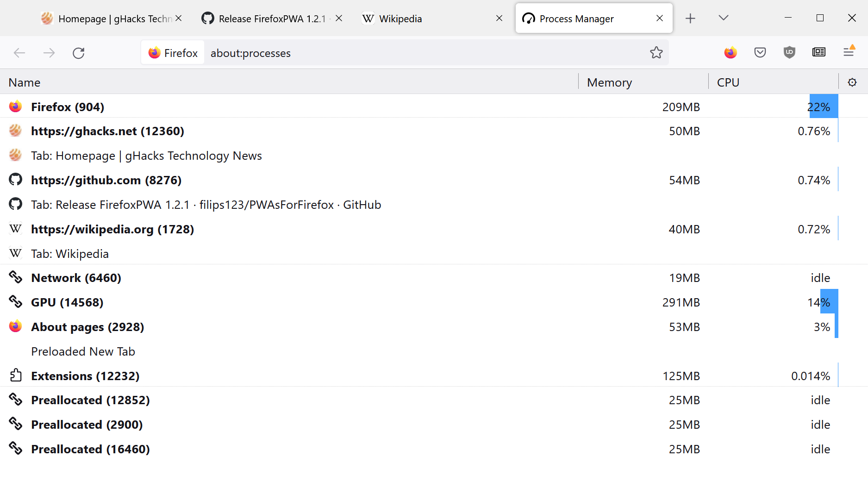Close the gHacks homepage tab
The width and height of the screenshot is (868, 488).
pyautogui.click(x=179, y=18)
